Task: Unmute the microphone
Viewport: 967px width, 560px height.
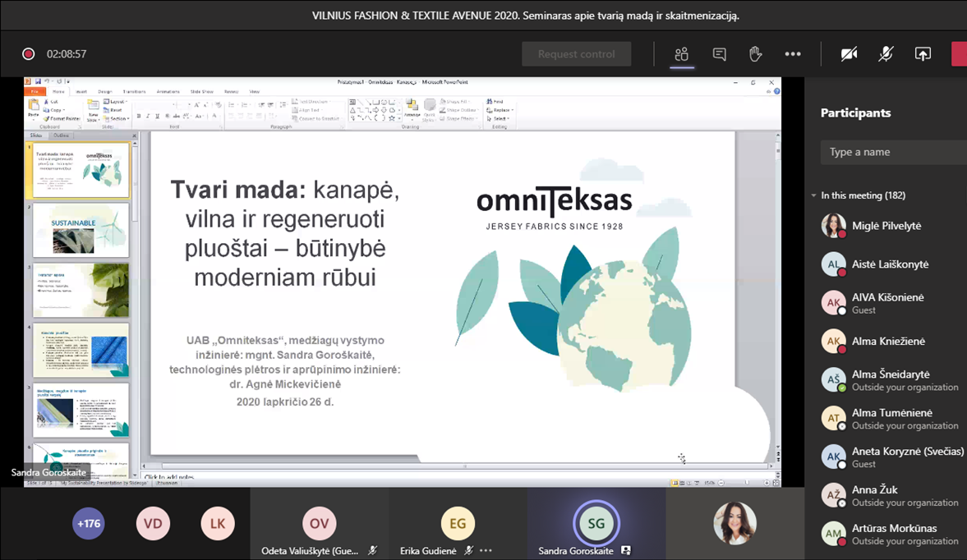Action: [886, 54]
